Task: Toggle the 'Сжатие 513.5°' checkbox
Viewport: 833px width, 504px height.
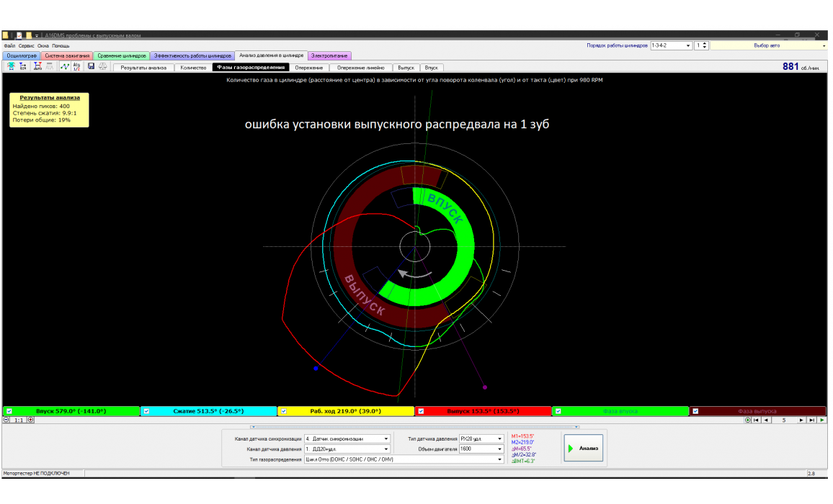Action: 146,411
